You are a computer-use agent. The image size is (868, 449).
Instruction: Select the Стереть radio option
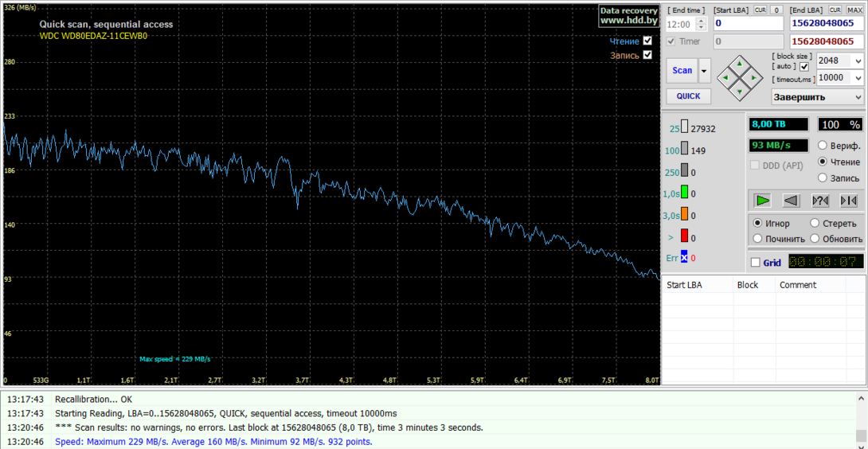click(x=815, y=224)
